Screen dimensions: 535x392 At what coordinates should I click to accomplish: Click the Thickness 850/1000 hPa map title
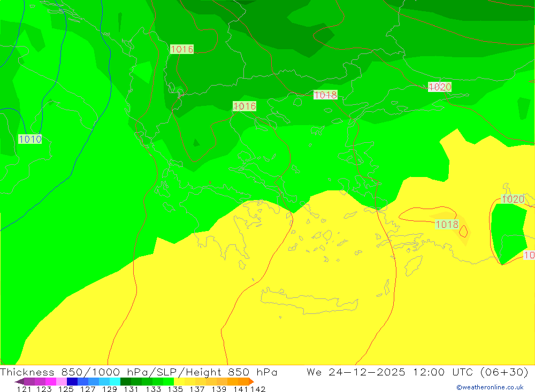coord(139,372)
